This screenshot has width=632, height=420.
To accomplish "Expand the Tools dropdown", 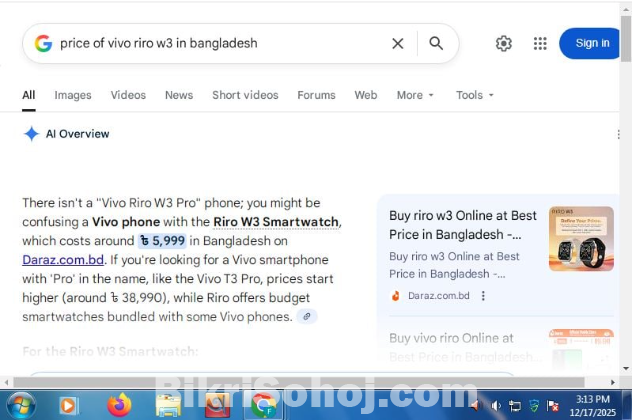I will [475, 95].
